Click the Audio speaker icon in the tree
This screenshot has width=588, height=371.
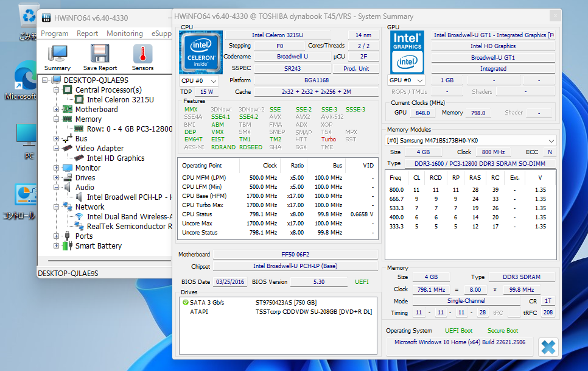(x=68, y=187)
